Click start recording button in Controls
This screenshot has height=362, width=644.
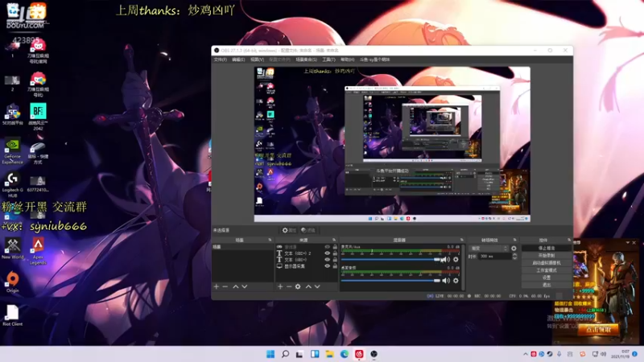pyautogui.click(x=547, y=256)
